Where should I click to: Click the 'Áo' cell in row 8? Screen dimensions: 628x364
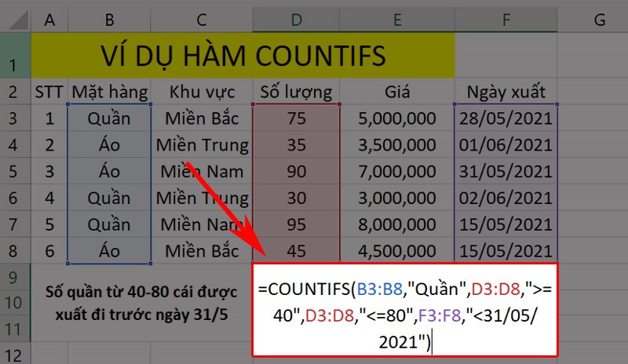point(109,251)
